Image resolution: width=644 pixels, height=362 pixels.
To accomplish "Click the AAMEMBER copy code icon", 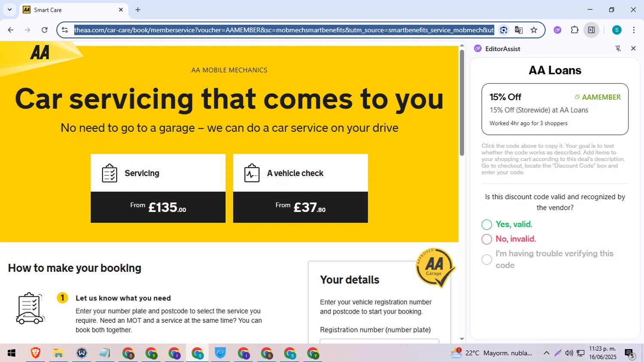I will 577,97.
